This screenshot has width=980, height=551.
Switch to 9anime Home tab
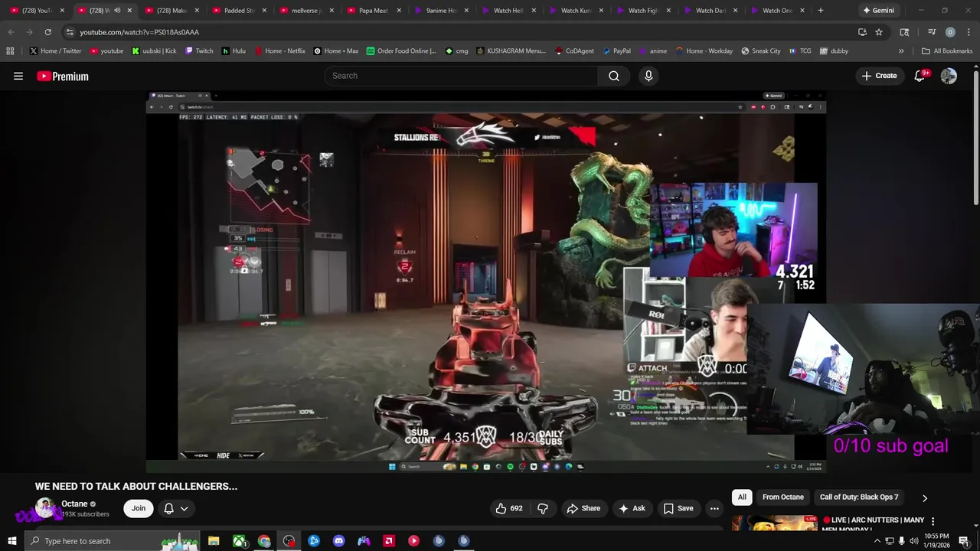tap(442, 11)
